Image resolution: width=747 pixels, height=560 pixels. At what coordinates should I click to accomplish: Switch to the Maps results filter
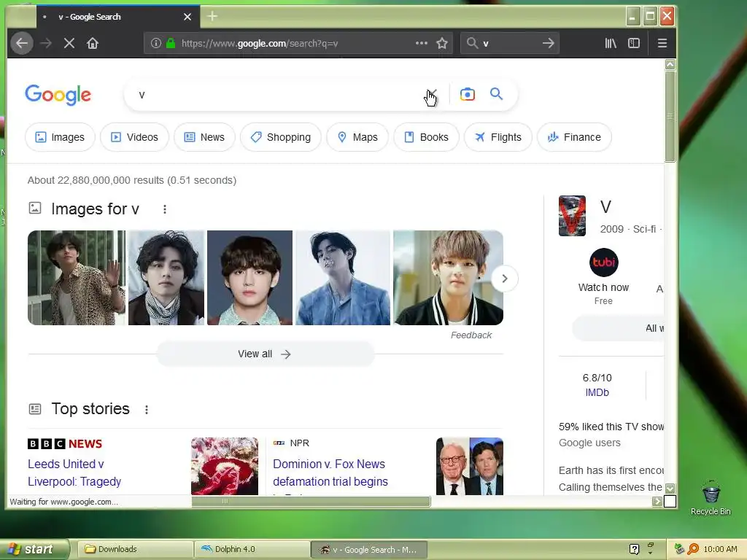click(x=357, y=137)
